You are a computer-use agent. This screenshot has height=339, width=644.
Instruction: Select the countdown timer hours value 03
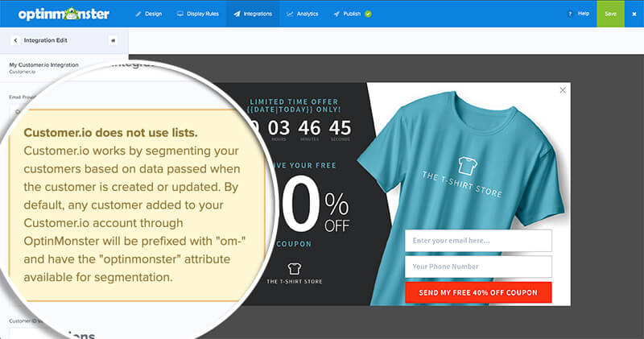pyautogui.click(x=279, y=128)
